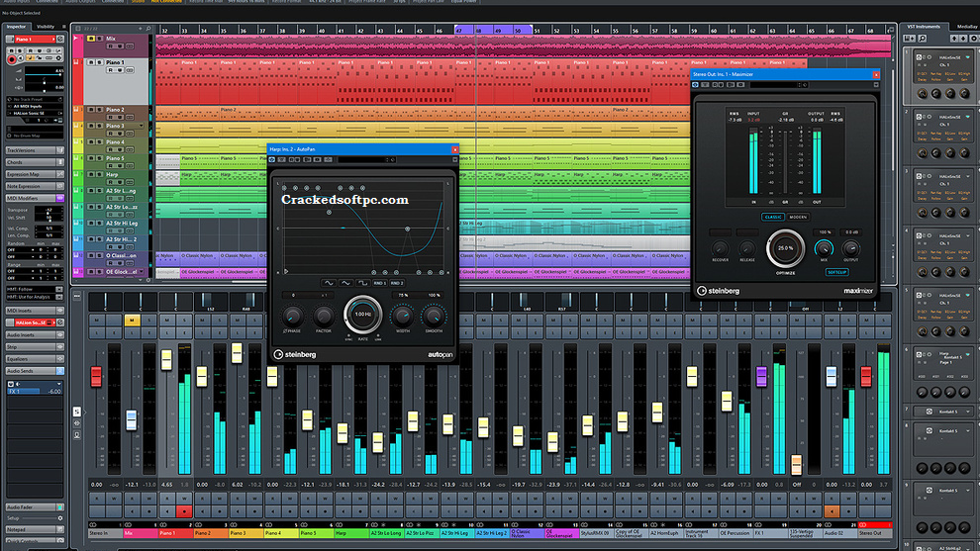
Task: Open the Audio Fader inspector section
Action: pos(35,507)
